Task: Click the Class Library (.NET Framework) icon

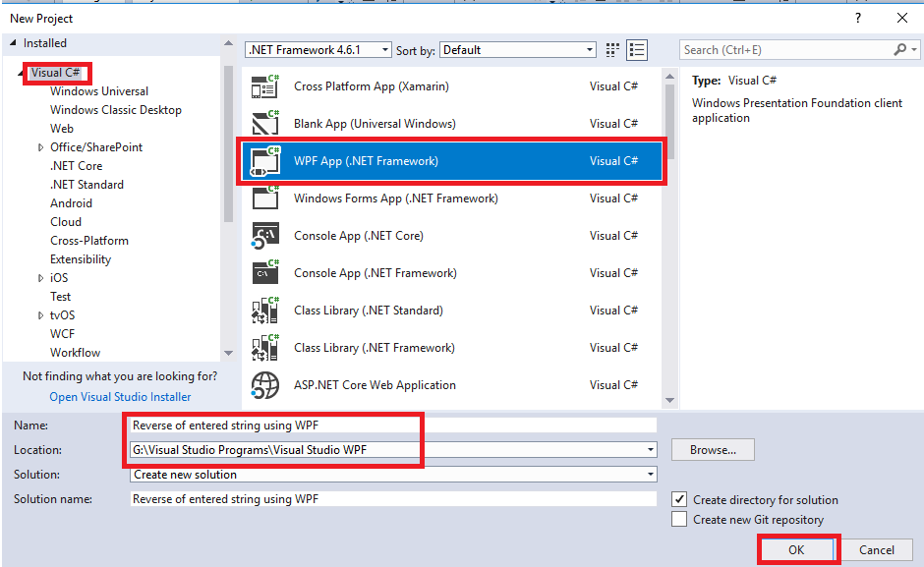Action: point(265,348)
